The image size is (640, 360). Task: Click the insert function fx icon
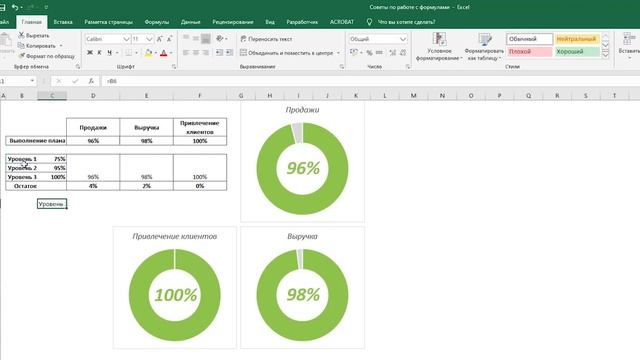91,81
